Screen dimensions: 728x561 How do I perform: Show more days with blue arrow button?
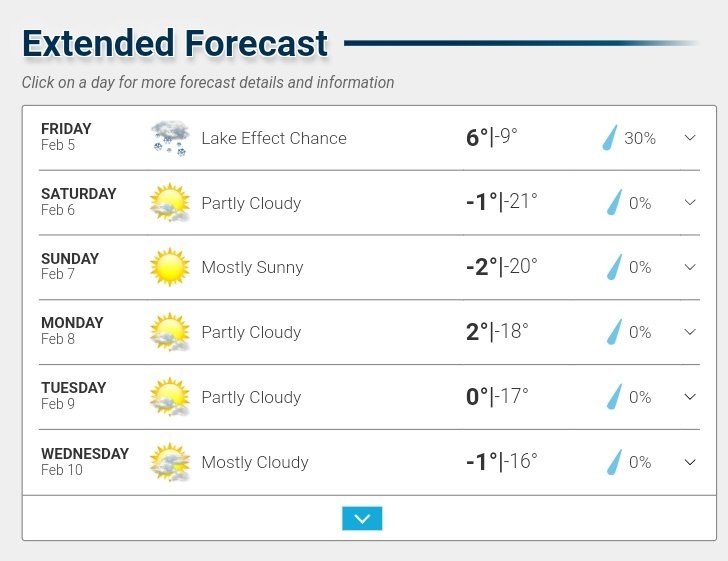362,518
